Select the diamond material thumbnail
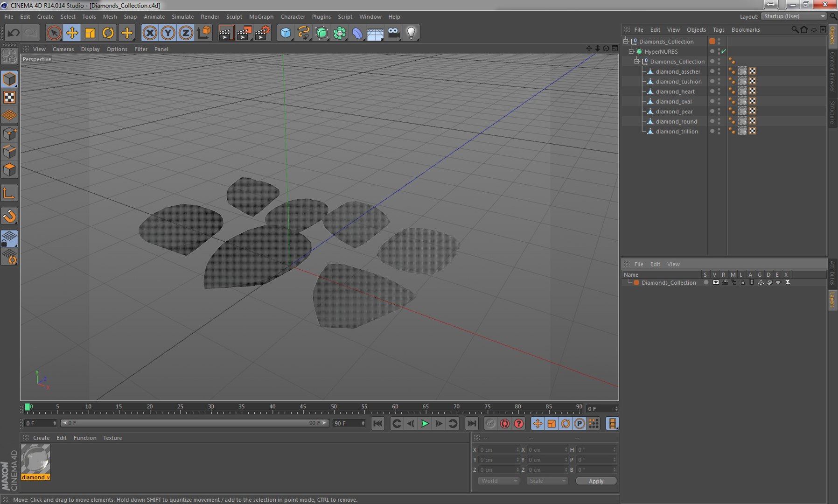The width and height of the screenshot is (838, 504). [x=35, y=462]
